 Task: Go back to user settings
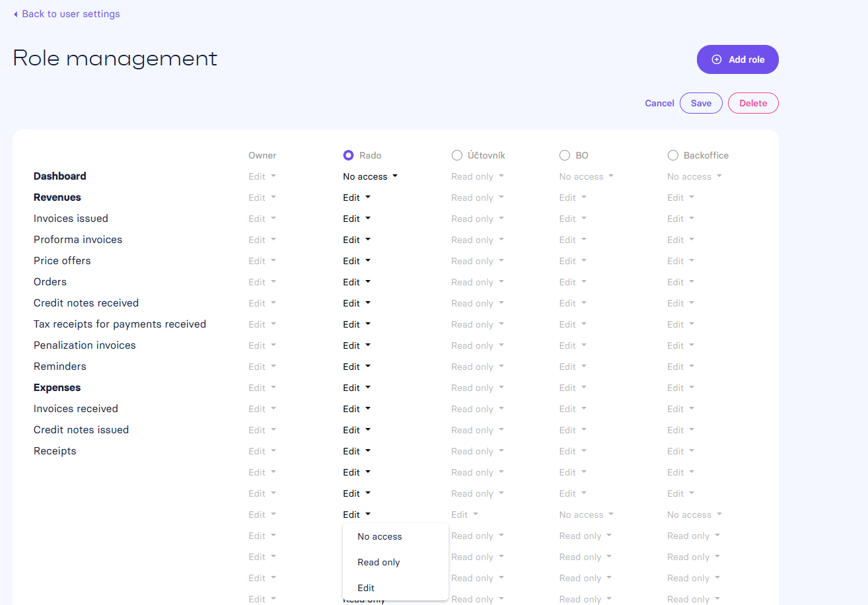point(67,14)
